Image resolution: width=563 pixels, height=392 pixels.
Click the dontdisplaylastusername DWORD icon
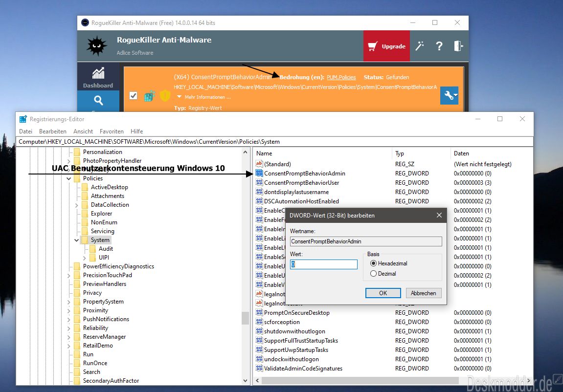[x=259, y=192]
